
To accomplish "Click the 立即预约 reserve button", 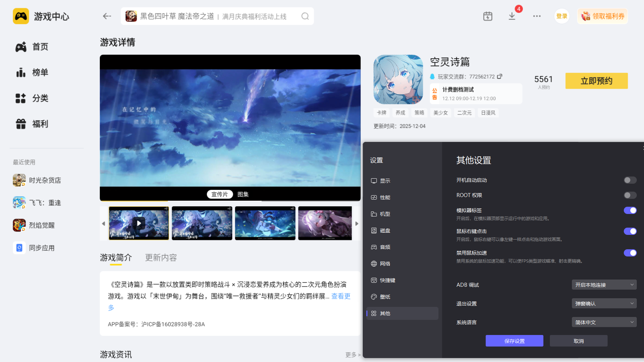I will coord(596,81).
